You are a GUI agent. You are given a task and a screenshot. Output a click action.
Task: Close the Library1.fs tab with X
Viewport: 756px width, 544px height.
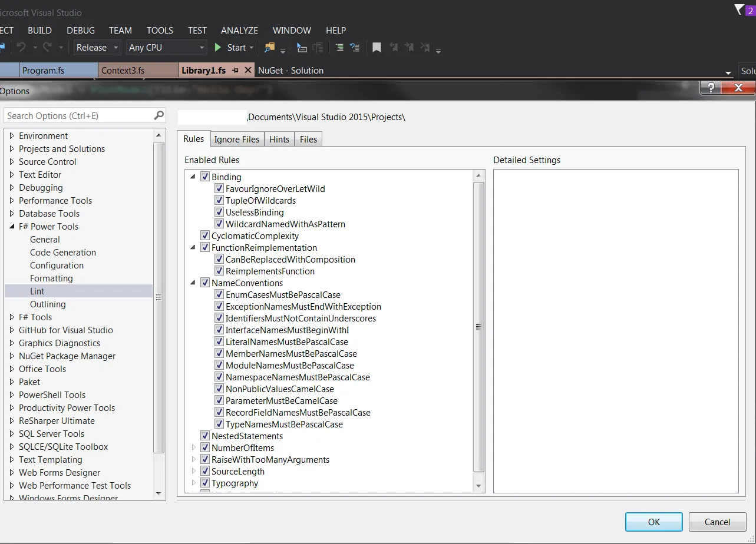[247, 70]
